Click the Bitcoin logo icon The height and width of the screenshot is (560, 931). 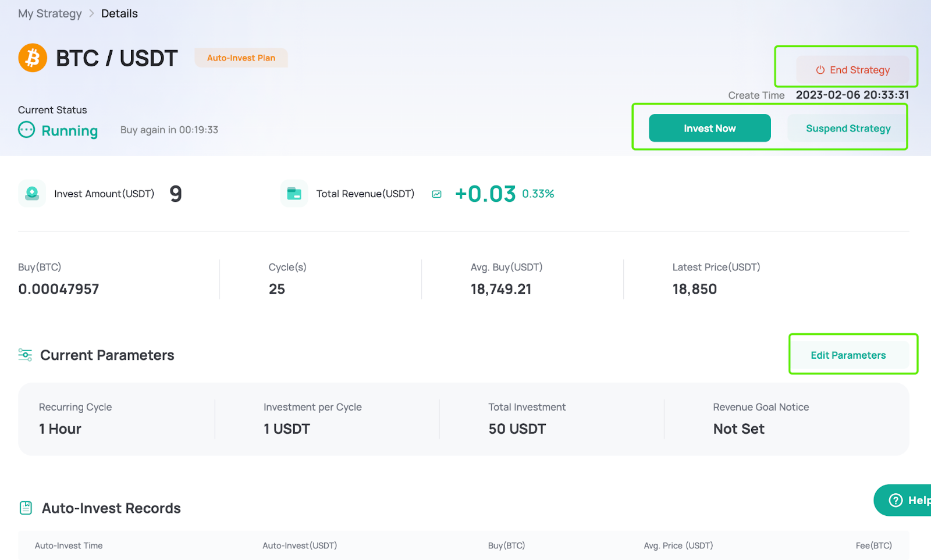(x=33, y=58)
